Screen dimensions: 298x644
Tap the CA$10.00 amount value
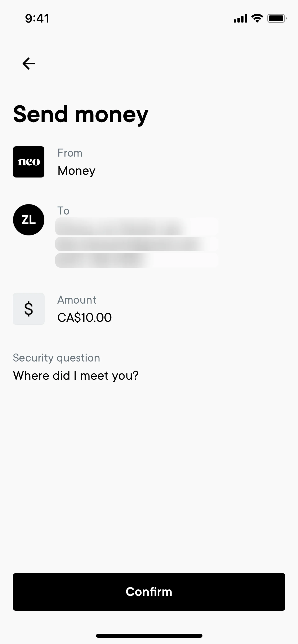pyautogui.click(x=84, y=317)
